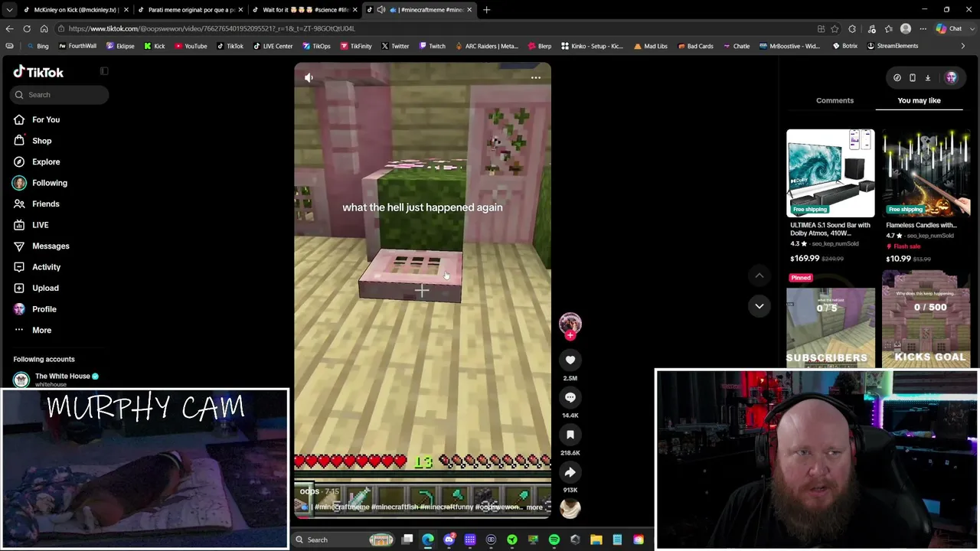This screenshot has height=551, width=980.
Task: Open Messages in the sidebar
Action: (x=51, y=246)
